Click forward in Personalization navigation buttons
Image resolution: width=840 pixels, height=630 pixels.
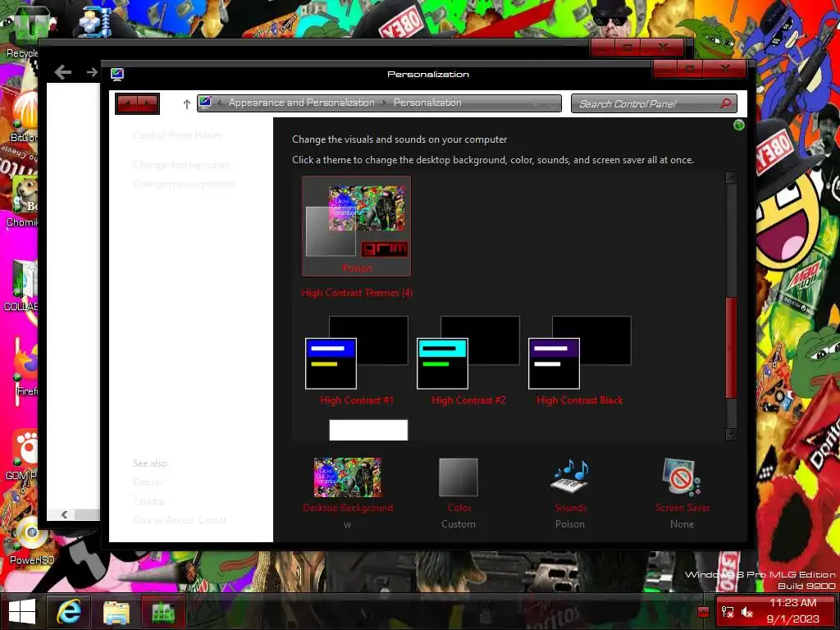148,103
